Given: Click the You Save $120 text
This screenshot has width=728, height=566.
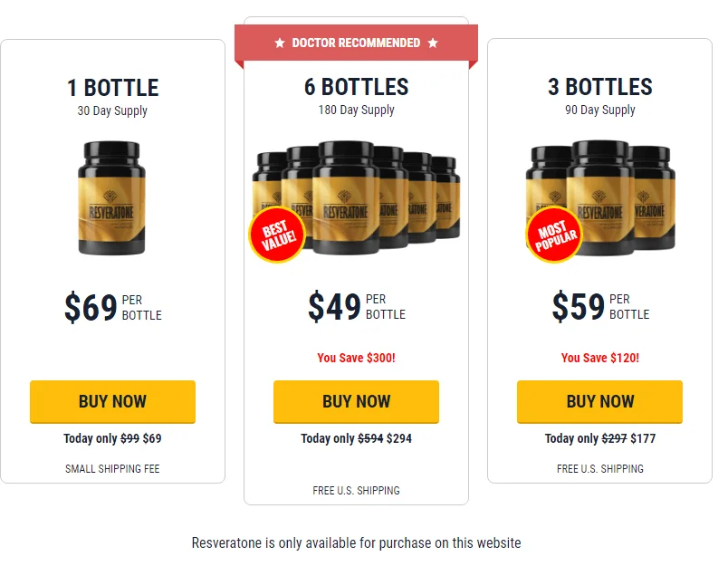Looking at the screenshot, I should 599,358.
